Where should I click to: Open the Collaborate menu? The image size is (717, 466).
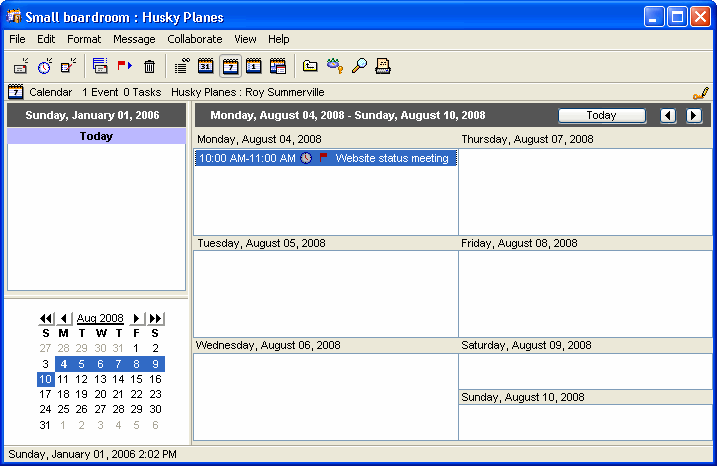click(195, 39)
